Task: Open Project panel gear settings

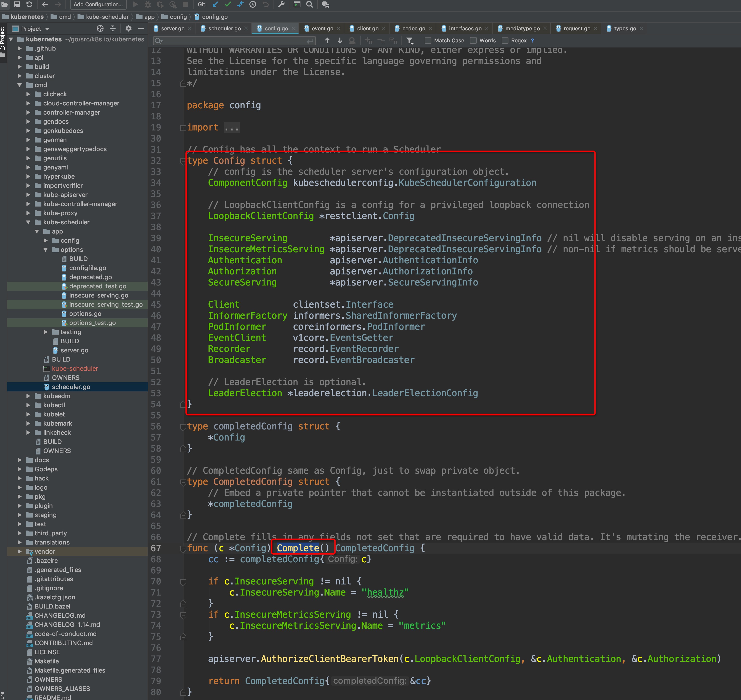Action: pos(128,29)
